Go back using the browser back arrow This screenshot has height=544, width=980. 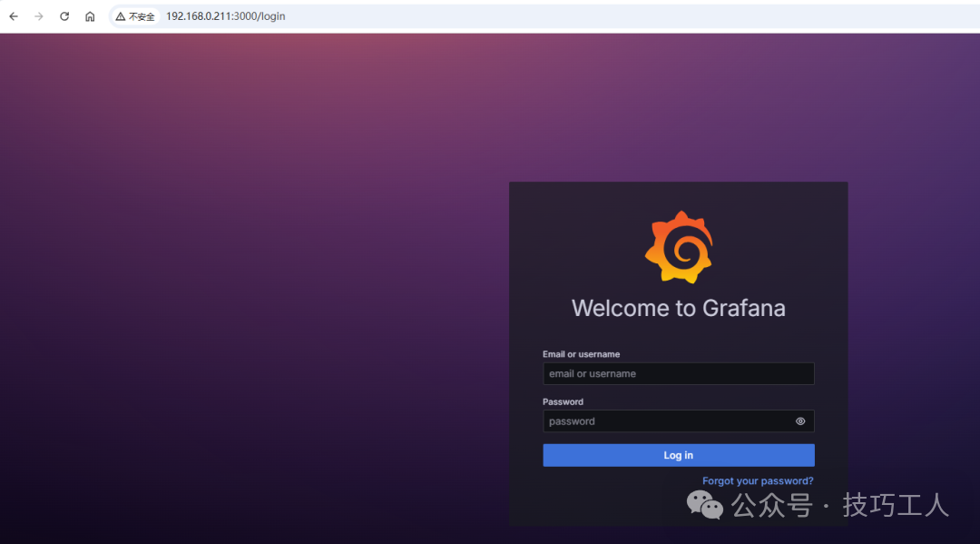[14, 16]
